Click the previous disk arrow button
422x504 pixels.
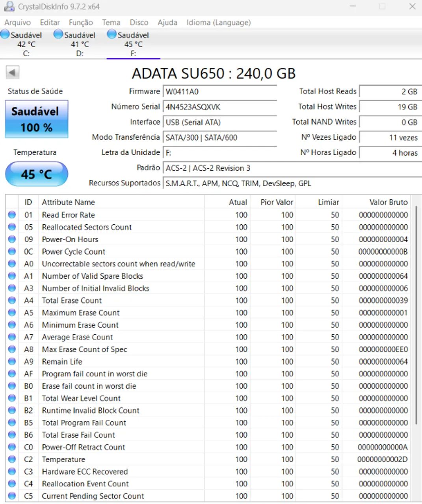tap(12, 72)
